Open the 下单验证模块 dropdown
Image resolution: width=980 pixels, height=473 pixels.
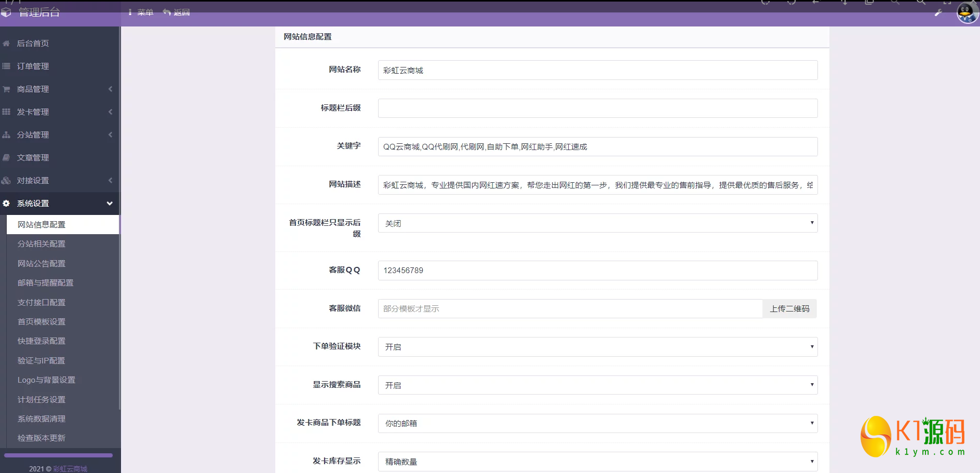click(x=597, y=347)
